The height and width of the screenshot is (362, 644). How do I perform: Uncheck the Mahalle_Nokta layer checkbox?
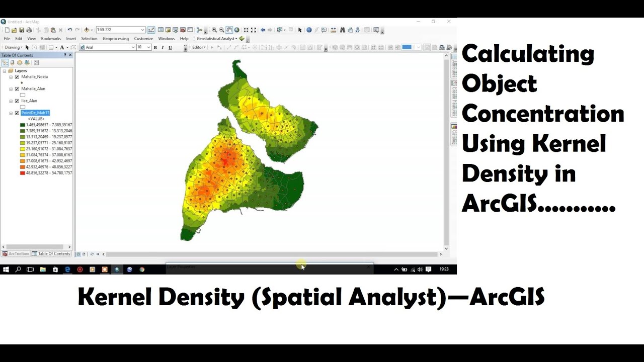pyautogui.click(x=17, y=77)
